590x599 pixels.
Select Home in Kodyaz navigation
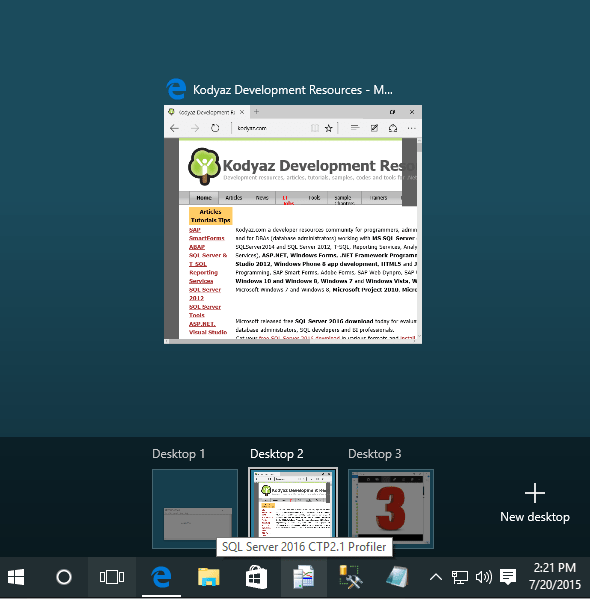204,198
